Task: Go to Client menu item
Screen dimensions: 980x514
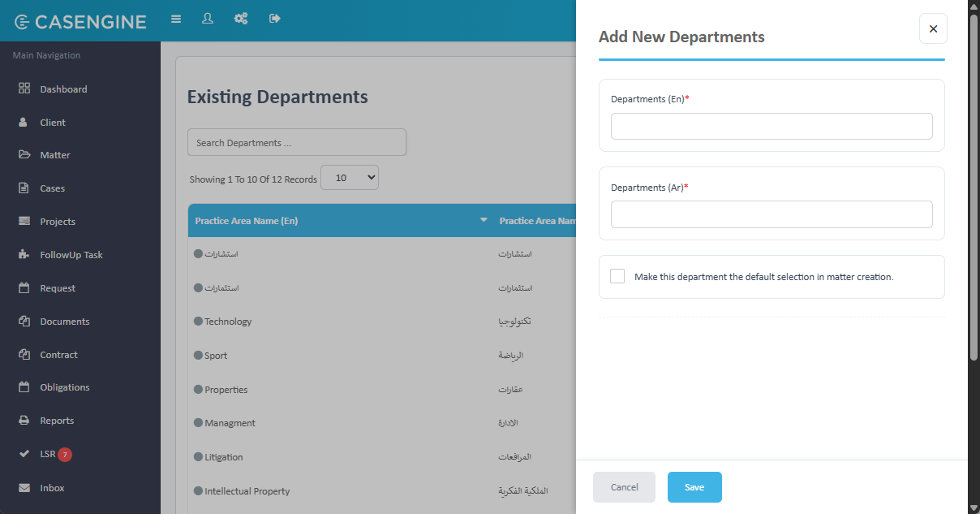Action: point(53,123)
